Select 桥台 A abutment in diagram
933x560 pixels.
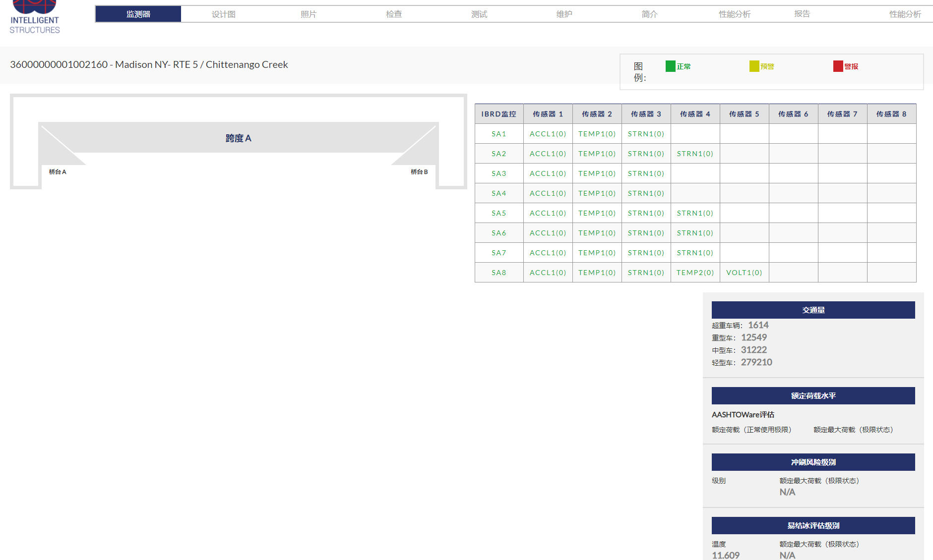point(58,172)
